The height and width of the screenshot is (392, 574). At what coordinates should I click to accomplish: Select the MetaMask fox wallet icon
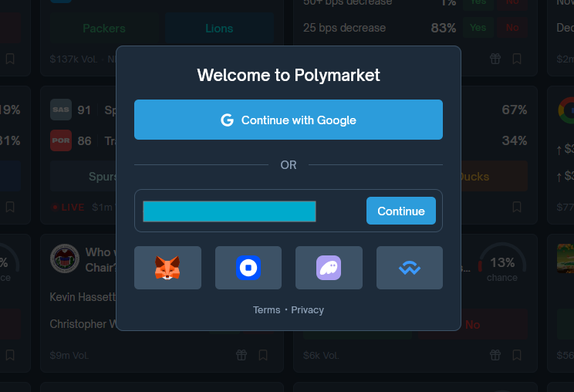(167, 268)
